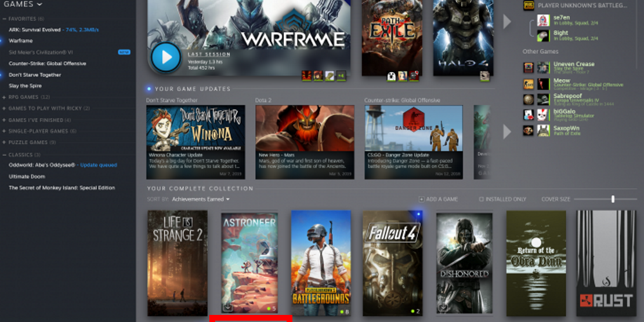Click the download icon on the Astroneer cover
The width and height of the screenshot is (644, 322).
(229, 308)
